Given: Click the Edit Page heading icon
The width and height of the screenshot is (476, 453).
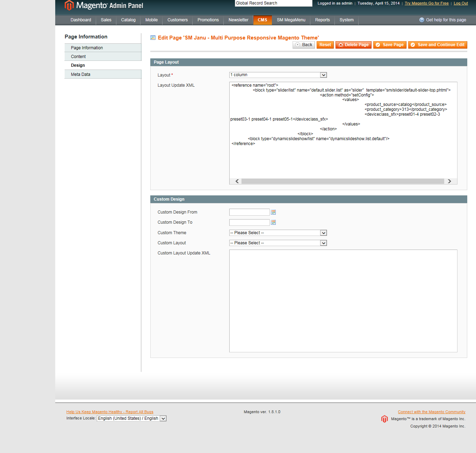Looking at the screenshot, I should (x=153, y=38).
